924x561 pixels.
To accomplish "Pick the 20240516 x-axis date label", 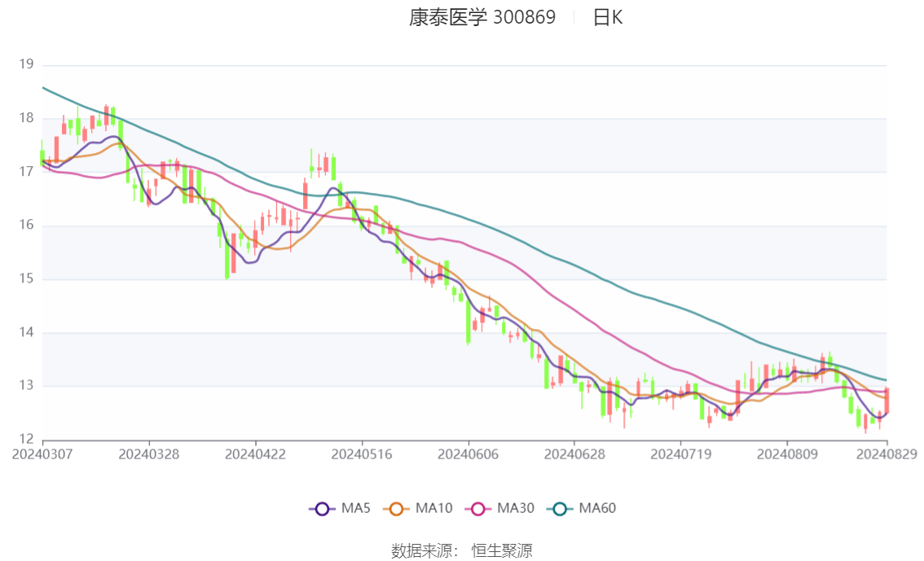I will tap(362, 453).
